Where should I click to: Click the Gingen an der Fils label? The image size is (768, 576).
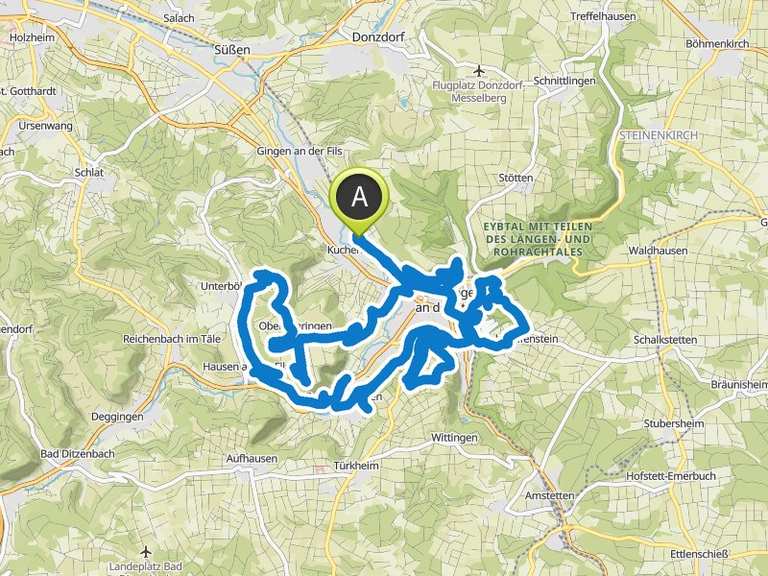[x=299, y=151]
